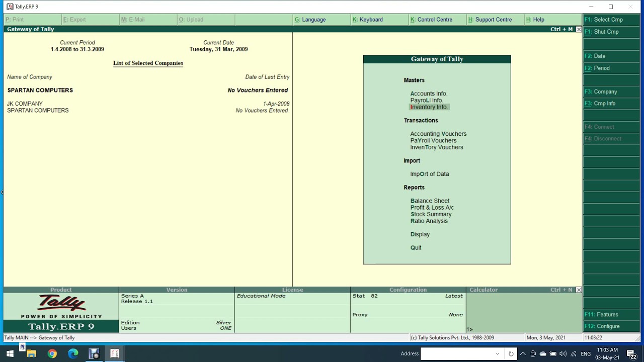Screen dimensions: 644x362
Task: Click F2 Period button
Action: click(x=611, y=68)
